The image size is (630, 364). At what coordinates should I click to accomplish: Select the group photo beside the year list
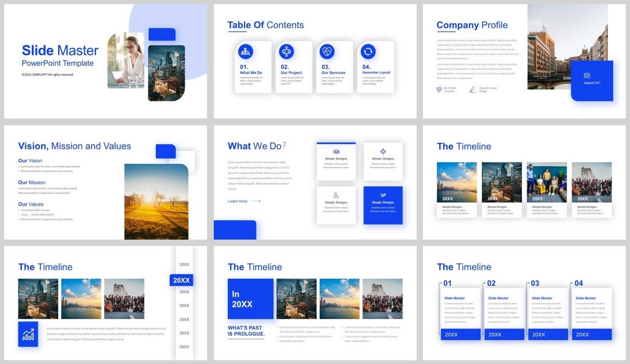point(124,299)
